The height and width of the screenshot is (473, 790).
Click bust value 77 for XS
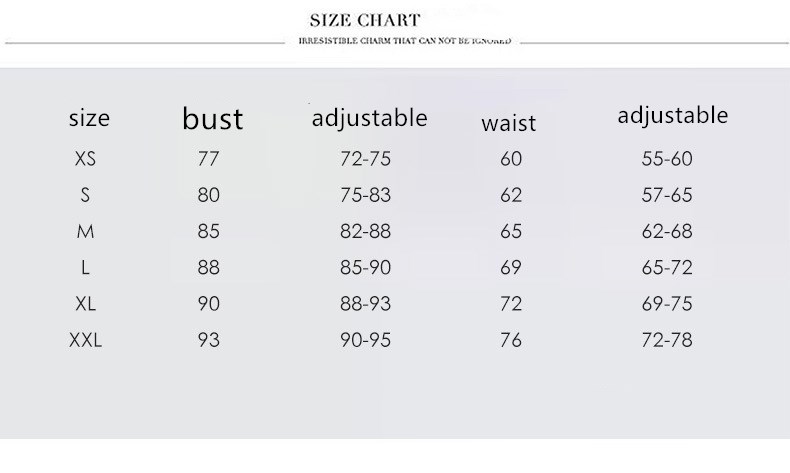(208, 159)
